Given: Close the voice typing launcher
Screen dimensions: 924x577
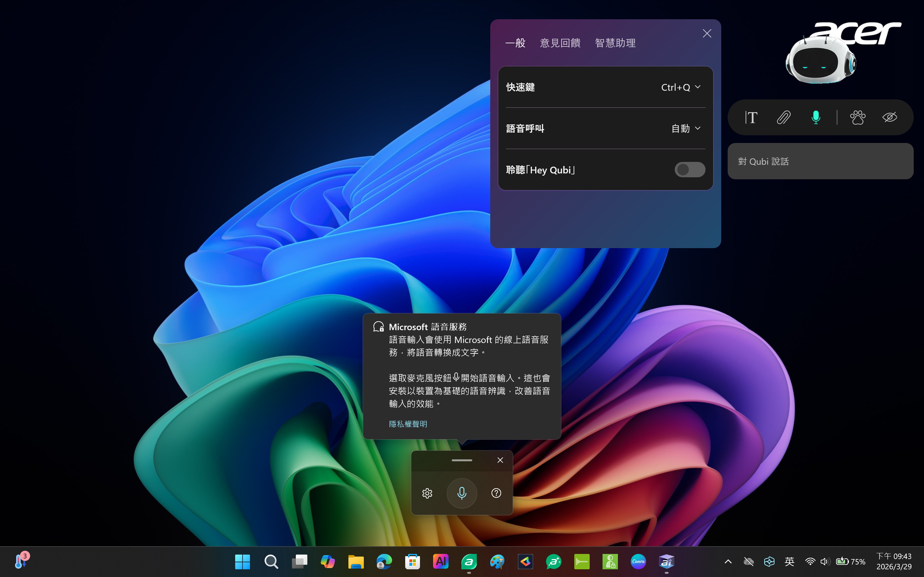Looking at the screenshot, I should coord(500,460).
